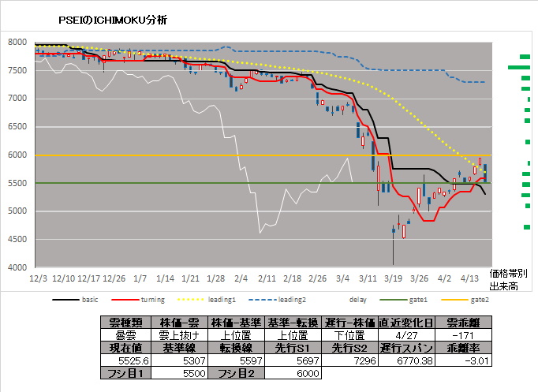Select the 曇雲 table cell
This screenshot has height=392, width=538.
[x=125, y=335]
